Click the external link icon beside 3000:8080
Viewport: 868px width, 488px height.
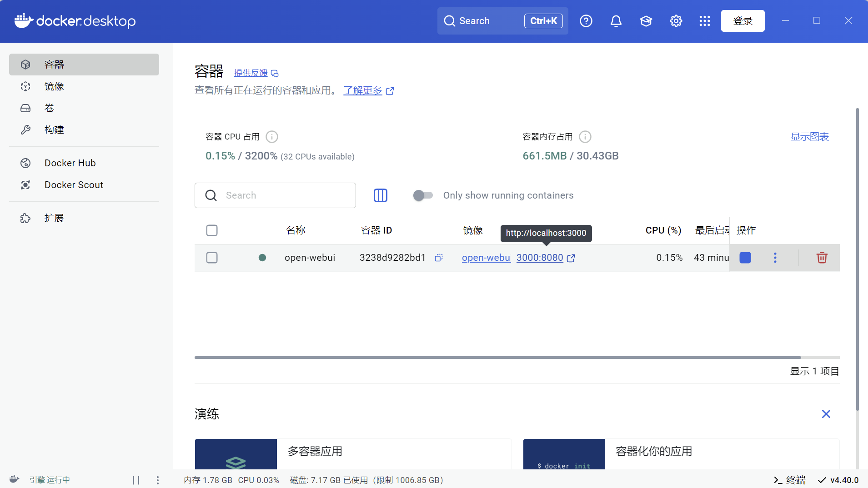[571, 258]
